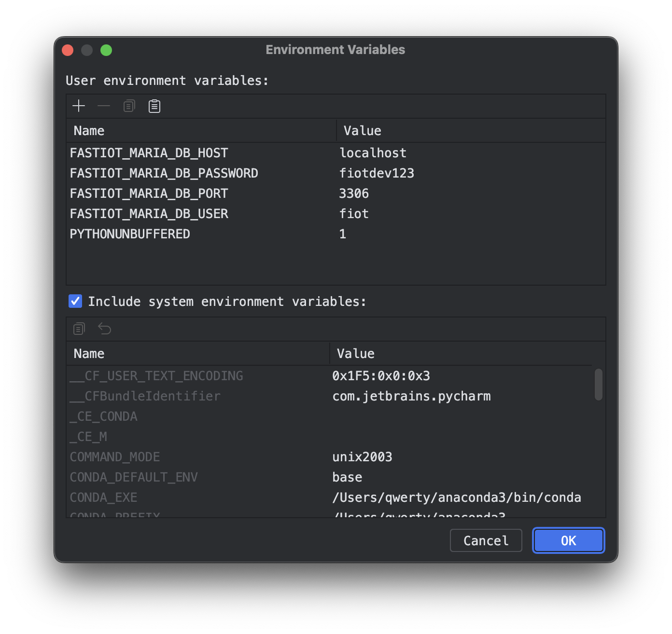Click the unix2003 value cell
The image size is (672, 634).
click(x=461, y=457)
